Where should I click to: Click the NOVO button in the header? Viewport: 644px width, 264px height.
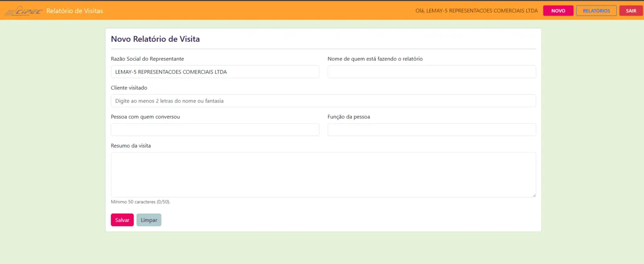point(558,11)
